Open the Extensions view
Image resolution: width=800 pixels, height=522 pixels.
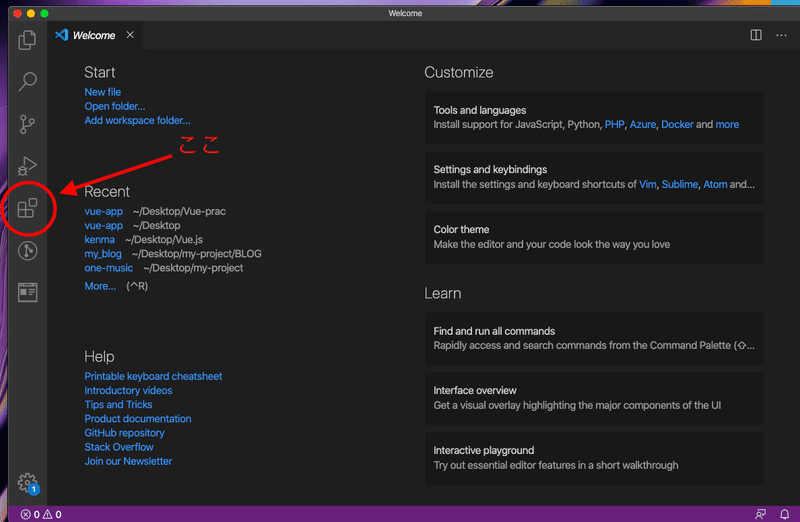pyautogui.click(x=27, y=208)
